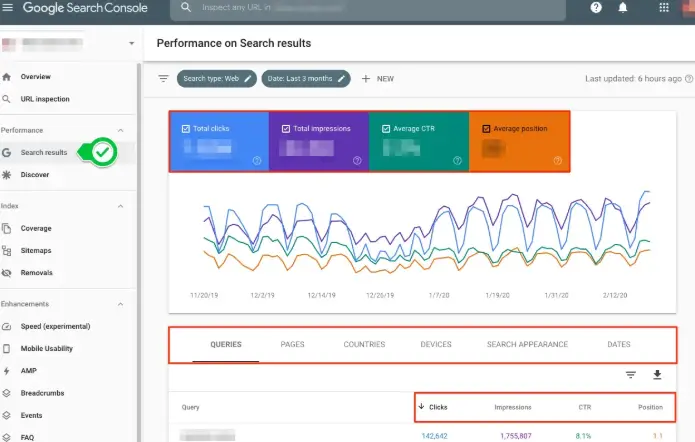Click the Sitemaps tree icon

click(6, 250)
